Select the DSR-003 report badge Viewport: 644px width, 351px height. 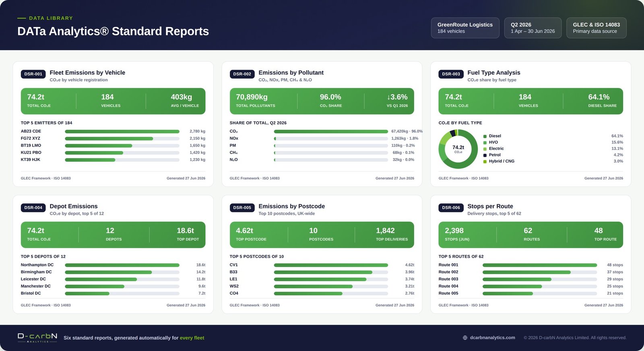(x=451, y=74)
